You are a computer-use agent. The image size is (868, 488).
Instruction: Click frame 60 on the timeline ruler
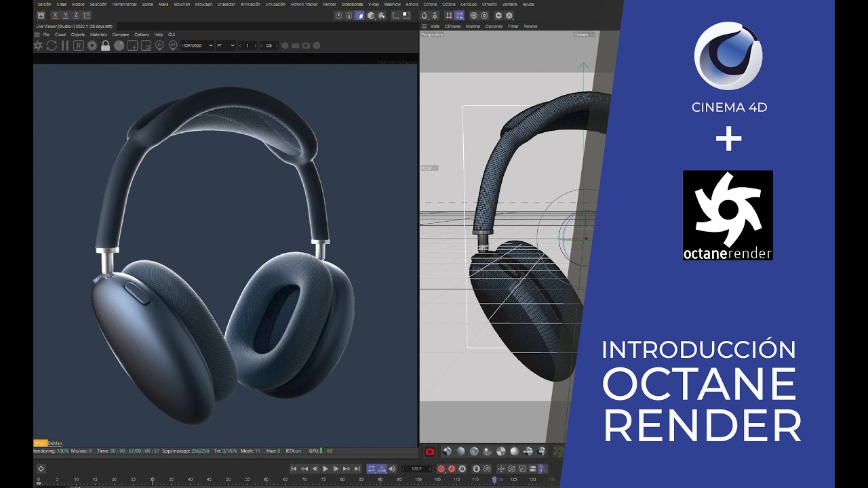pos(267,479)
